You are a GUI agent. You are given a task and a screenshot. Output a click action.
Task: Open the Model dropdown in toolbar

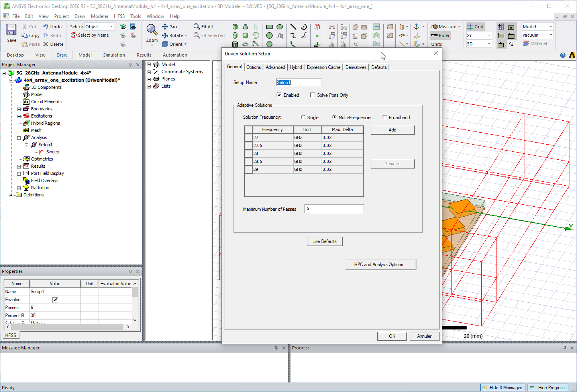[x=538, y=27]
